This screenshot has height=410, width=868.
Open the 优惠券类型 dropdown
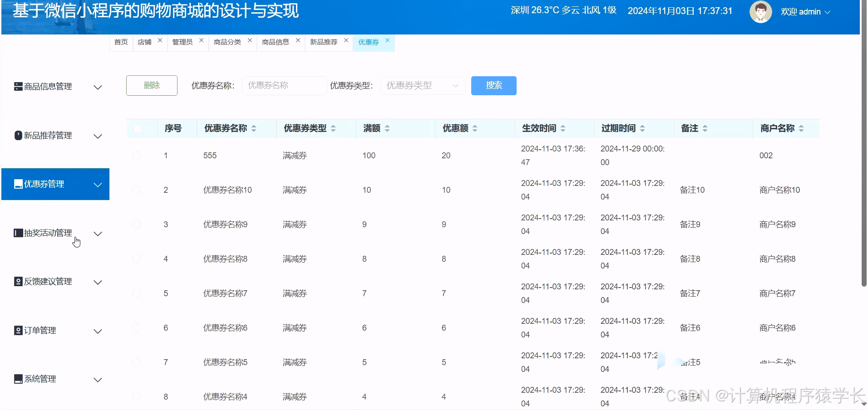[x=423, y=86]
